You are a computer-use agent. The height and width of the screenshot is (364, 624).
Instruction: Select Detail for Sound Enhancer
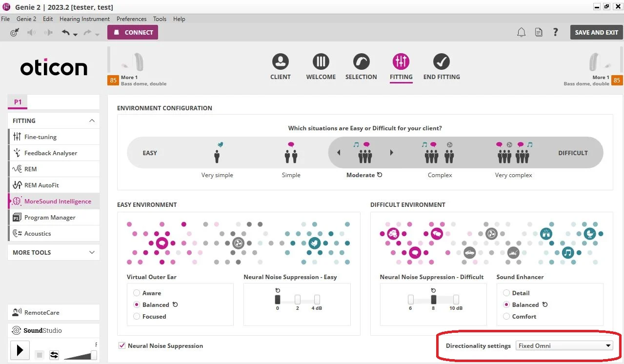coord(506,293)
